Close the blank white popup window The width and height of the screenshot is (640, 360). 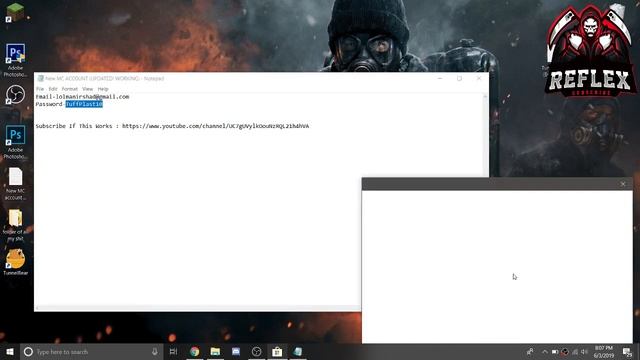(x=623, y=184)
